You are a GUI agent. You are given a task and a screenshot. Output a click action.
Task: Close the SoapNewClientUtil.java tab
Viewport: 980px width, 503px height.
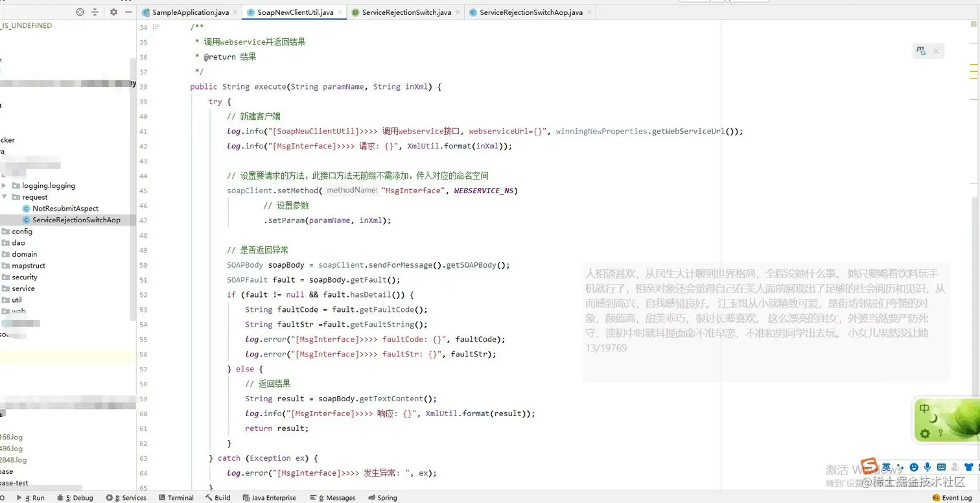340,12
